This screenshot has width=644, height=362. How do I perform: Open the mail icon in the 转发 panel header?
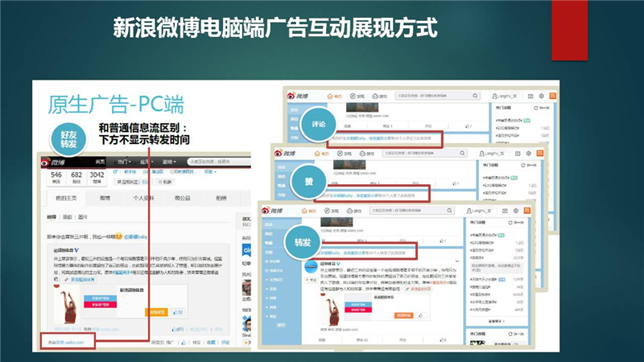pyautogui.click(x=505, y=211)
